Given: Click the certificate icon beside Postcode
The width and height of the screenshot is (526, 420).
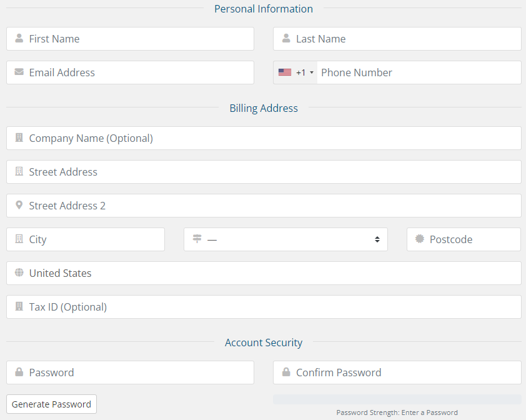Looking at the screenshot, I should (x=419, y=239).
